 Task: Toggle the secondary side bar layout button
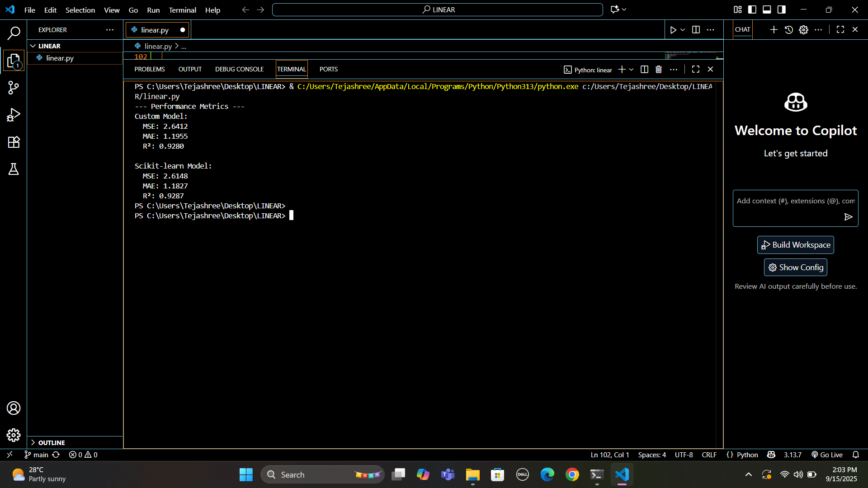click(x=781, y=9)
